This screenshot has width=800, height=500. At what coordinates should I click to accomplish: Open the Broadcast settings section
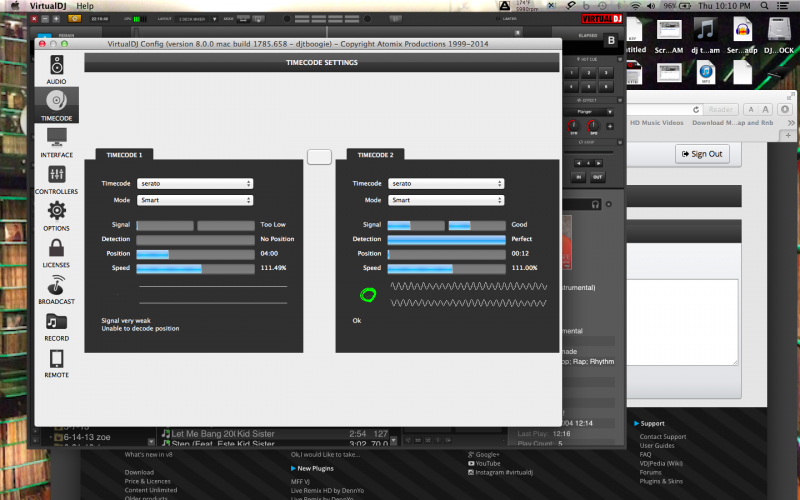tap(57, 290)
